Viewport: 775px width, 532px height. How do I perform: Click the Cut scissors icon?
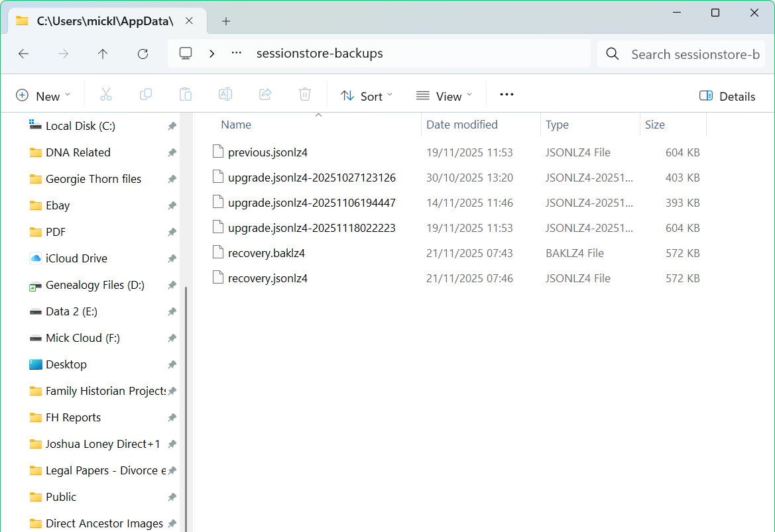[106, 95]
